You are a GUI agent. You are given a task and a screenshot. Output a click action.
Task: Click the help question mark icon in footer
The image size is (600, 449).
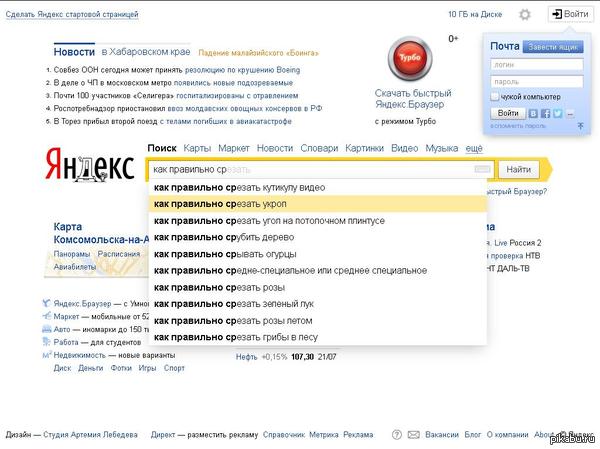(398, 435)
